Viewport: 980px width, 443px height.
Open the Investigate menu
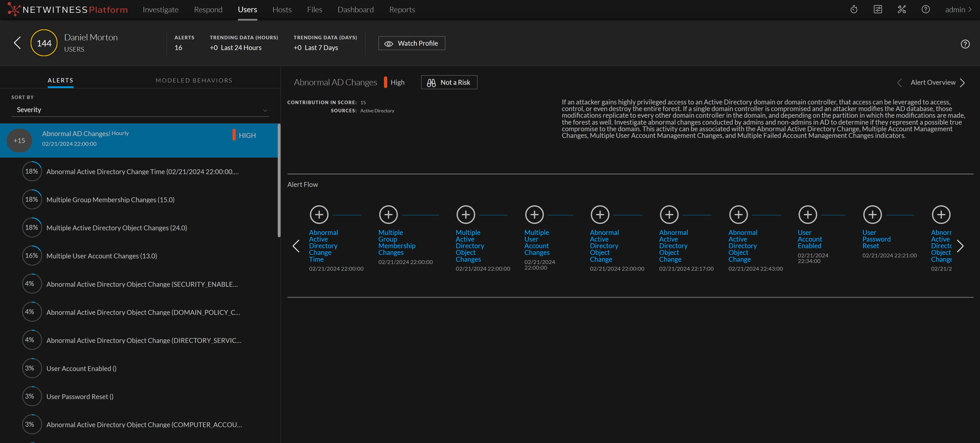click(160, 9)
